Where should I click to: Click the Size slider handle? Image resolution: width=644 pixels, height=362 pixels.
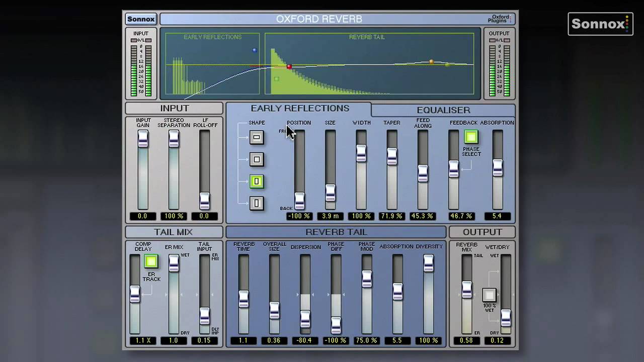point(330,193)
